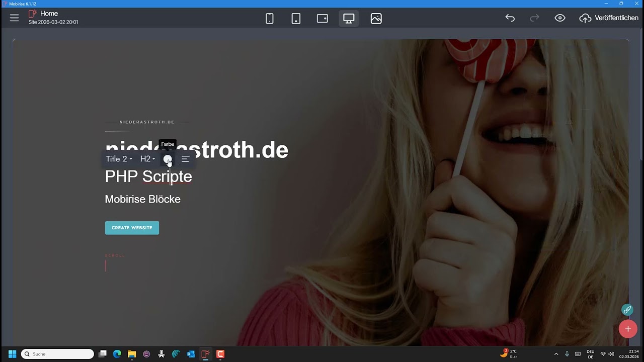Select Mobirise icon in the taskbar
The width and height of the screenshot is (644, 362).
point(205,354)
